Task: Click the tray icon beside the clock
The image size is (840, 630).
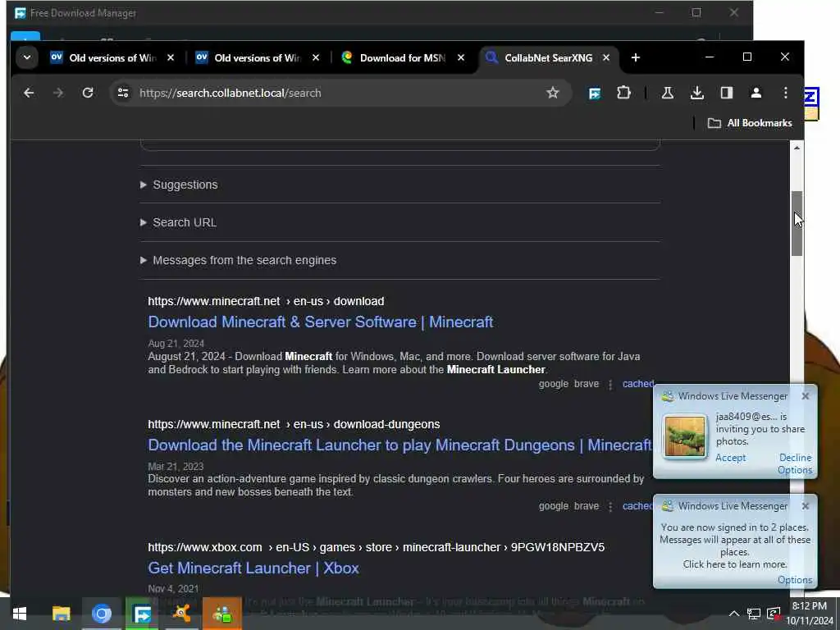Action: [x=774, y=614]
